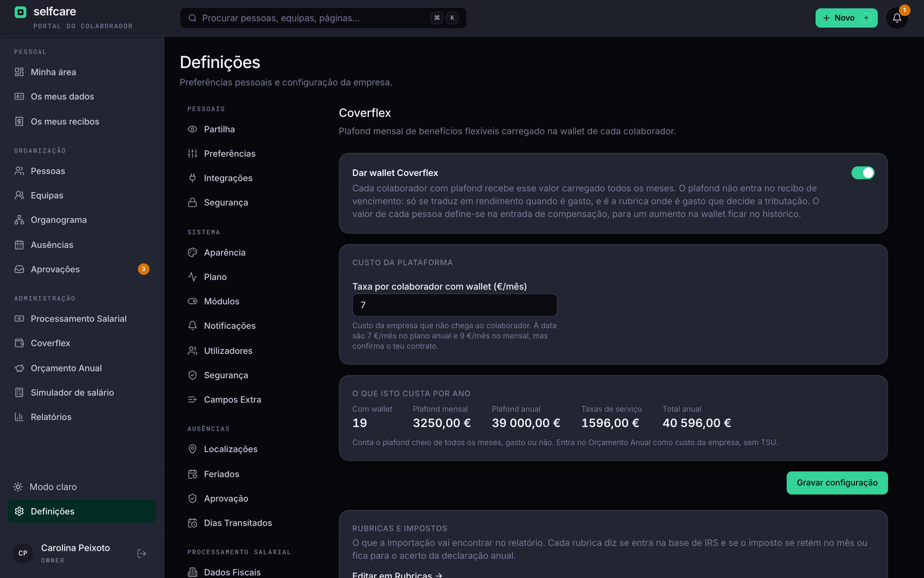
Task: Click the Simulador de salário calculator icon
Action: click(19, 392)
